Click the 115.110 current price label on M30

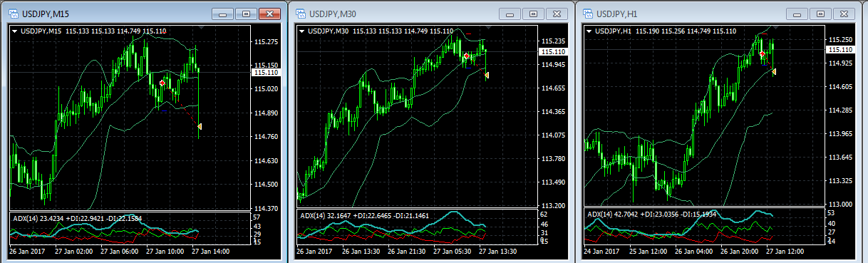pyautogui.click(x=553, y=52)
